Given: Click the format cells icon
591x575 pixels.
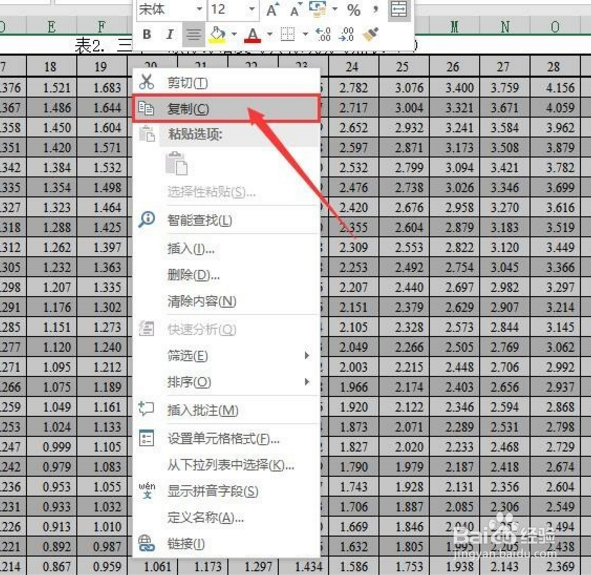Looking at the screenshot, I should coord(146,438).
